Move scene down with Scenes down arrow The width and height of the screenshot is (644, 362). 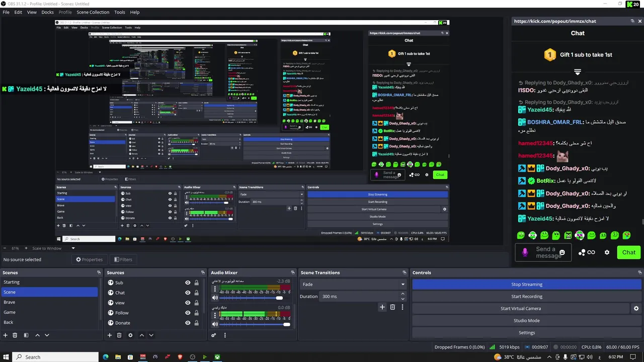(47, 335)
